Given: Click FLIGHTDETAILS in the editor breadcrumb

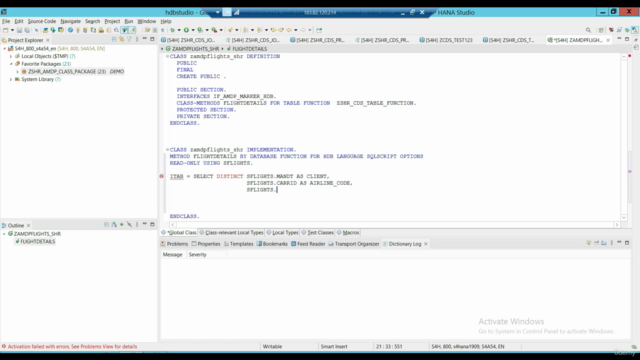Looking at the screenshot, I should coord(249,49).
